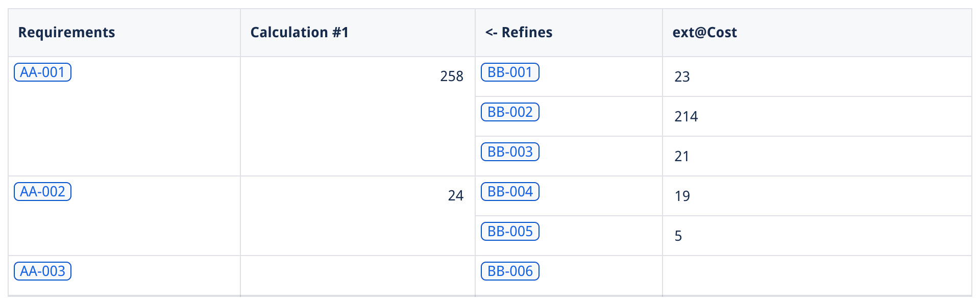Open the AA-003 requirement link
Image resolution: width=980 pixels, height=304 pixels.
click(x=42, y=271)
